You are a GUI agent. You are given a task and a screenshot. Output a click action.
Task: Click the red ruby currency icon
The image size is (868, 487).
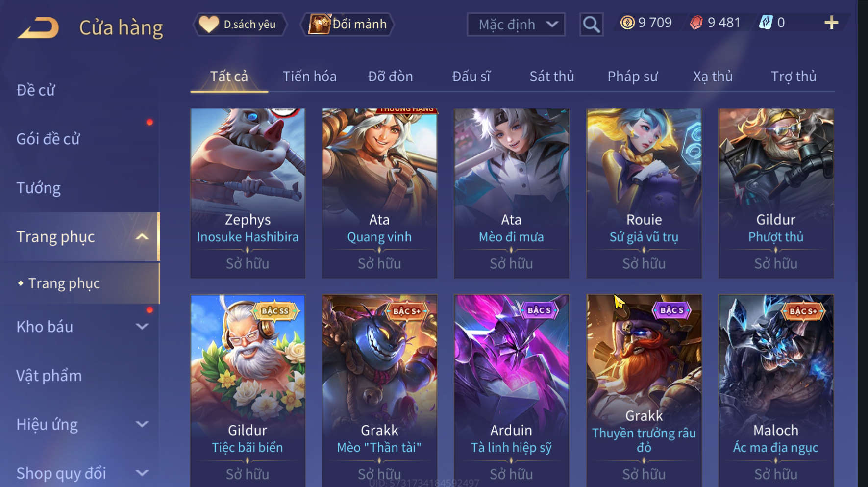696,23
